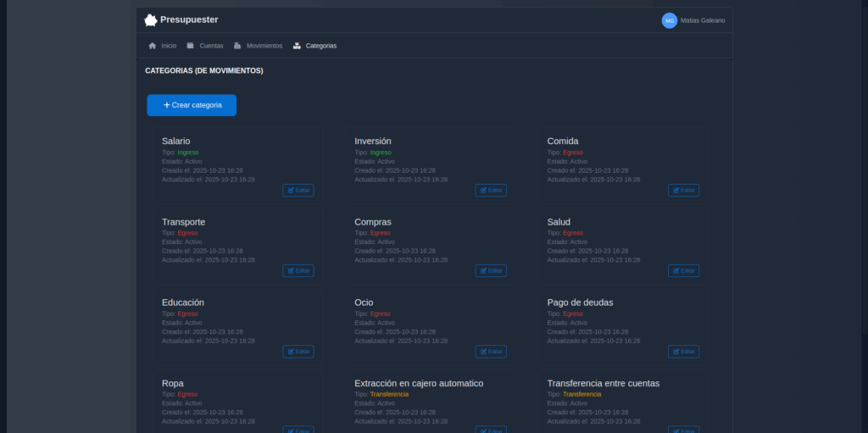Edit the Comida category

click(x=683, y=191)
